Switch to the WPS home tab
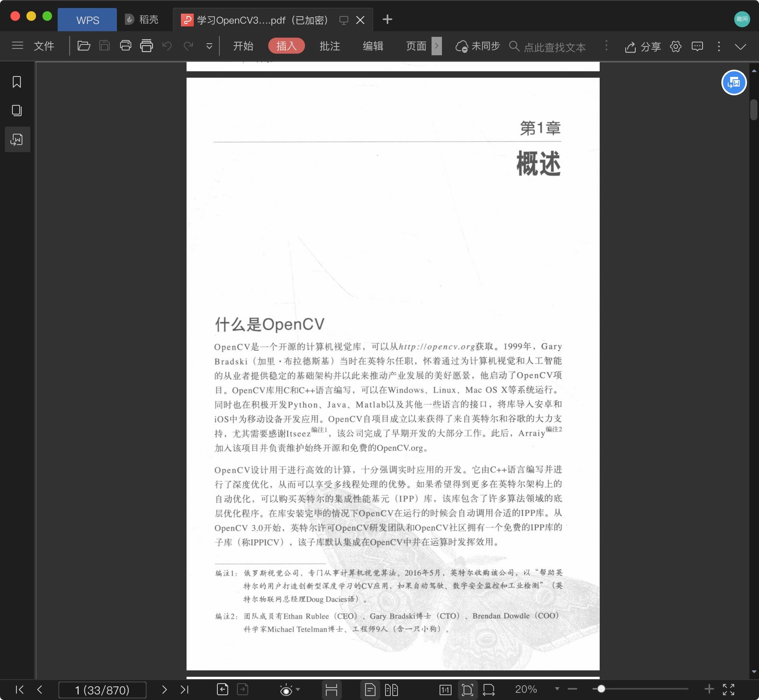759x700 pixels. pos(87,20)
